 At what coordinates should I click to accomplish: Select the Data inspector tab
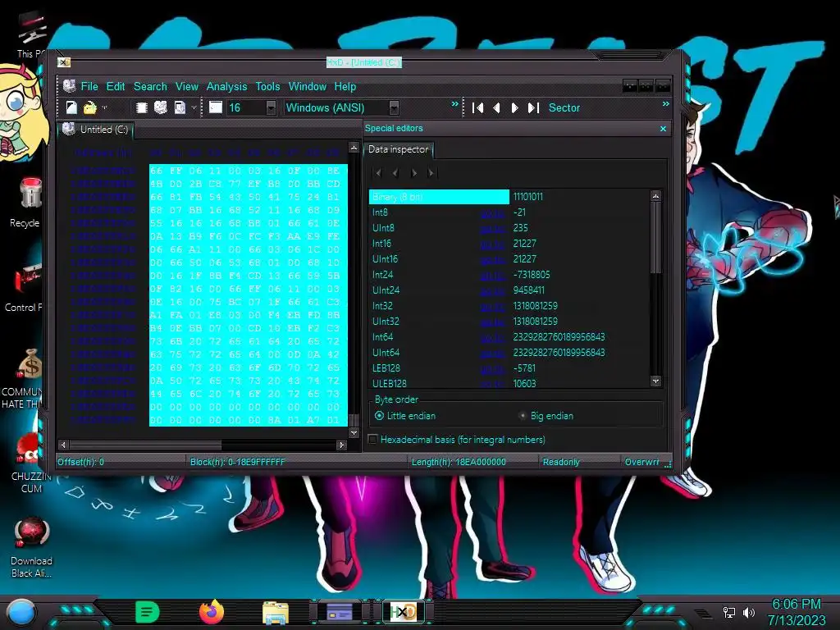pos(398,149)
